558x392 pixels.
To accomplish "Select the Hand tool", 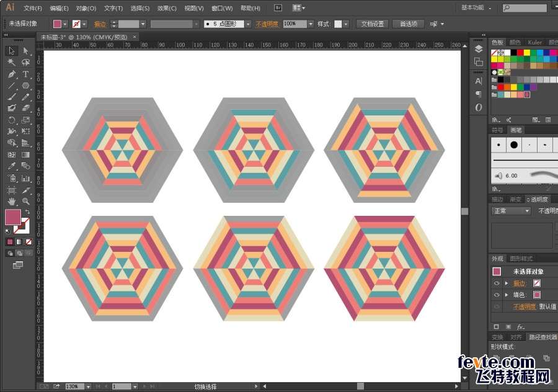I will pos(12,201).
